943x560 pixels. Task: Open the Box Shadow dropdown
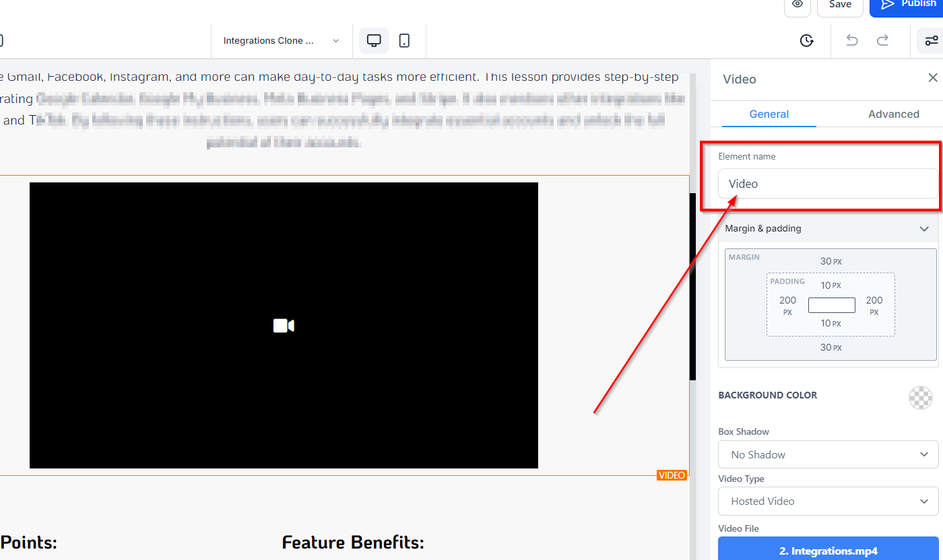point(828,454)
